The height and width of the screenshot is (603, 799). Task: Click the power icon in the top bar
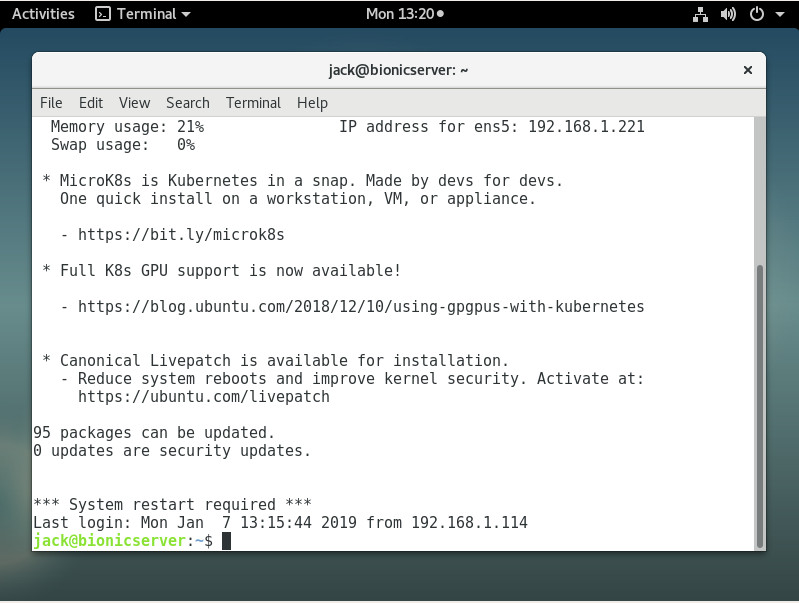coord(756,14)
